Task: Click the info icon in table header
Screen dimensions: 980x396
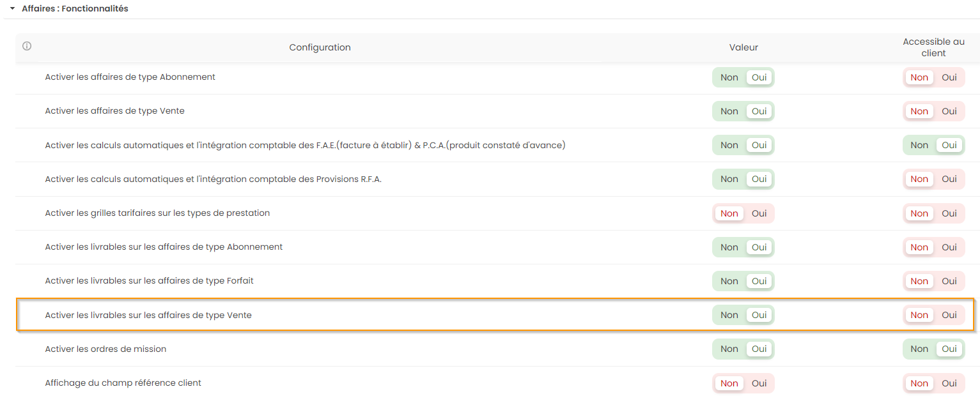Action: coord(27,46)
